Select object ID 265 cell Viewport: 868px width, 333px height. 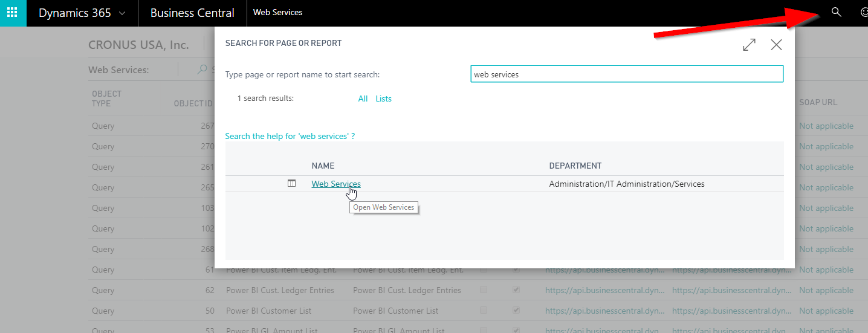click(x=207, y=187)
